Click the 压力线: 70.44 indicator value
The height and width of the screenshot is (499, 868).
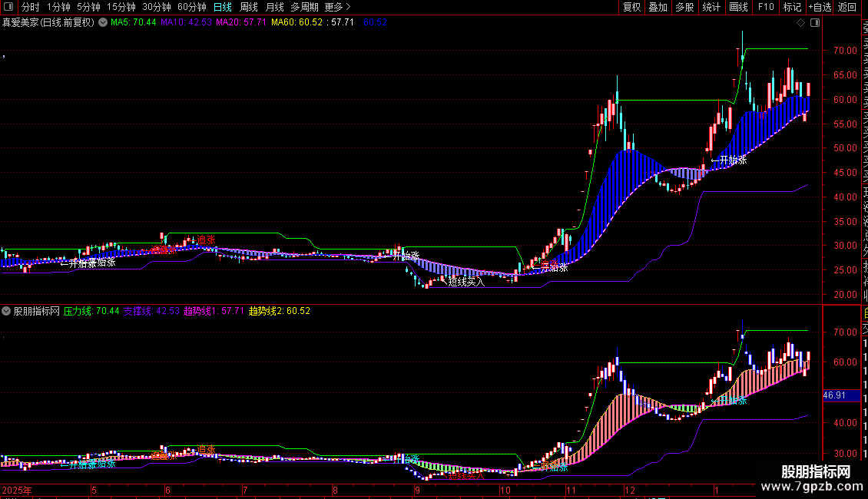91,311
